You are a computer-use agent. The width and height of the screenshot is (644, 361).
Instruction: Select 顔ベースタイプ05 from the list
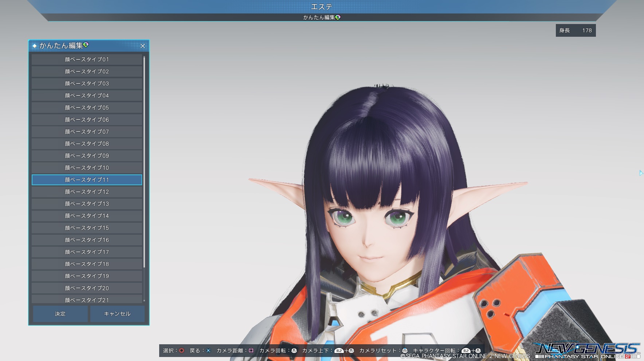(87, 107)
